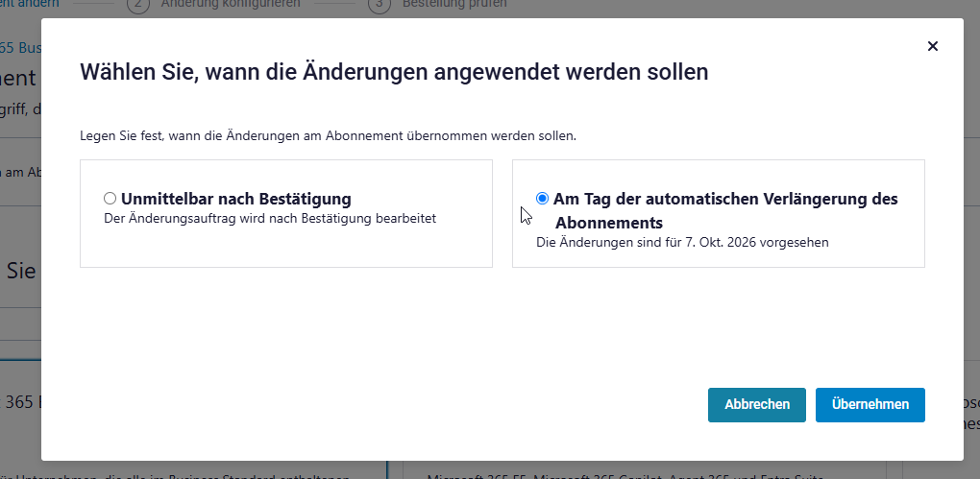This screenshot has width=980, height=479.
Task: Click step 3 circle in background wizard
Action: [380, 4]
